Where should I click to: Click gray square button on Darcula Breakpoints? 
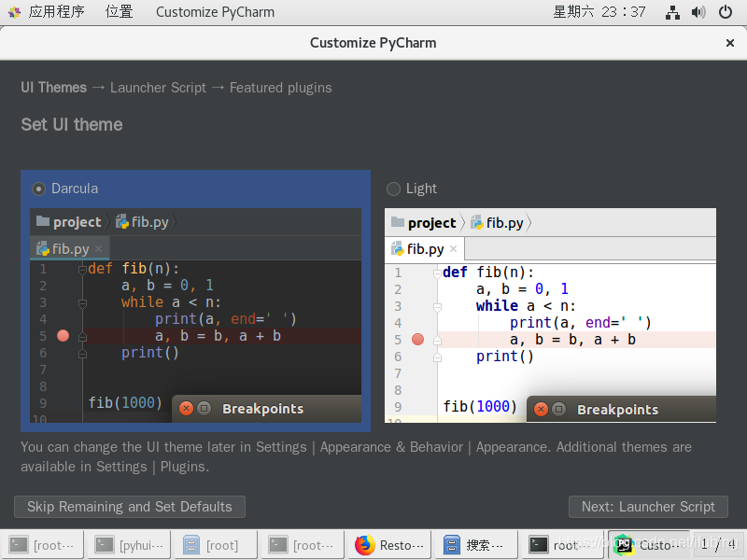point(204,409)
